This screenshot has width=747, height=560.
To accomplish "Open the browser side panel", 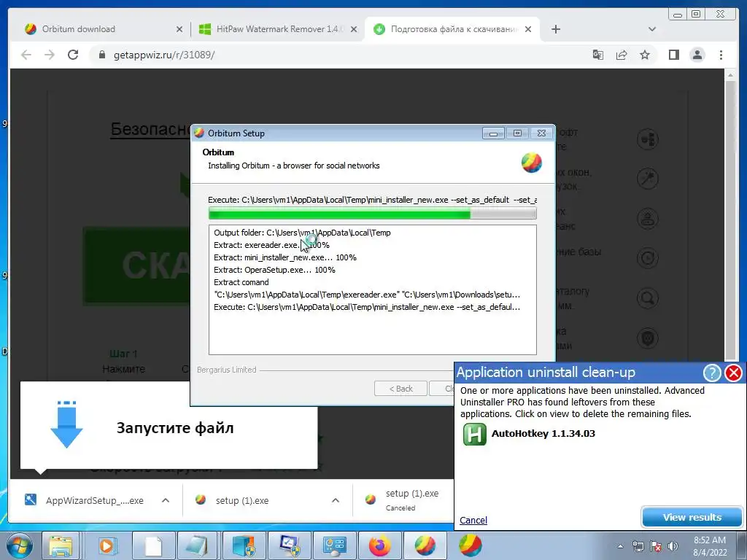I will click(673, 55).
